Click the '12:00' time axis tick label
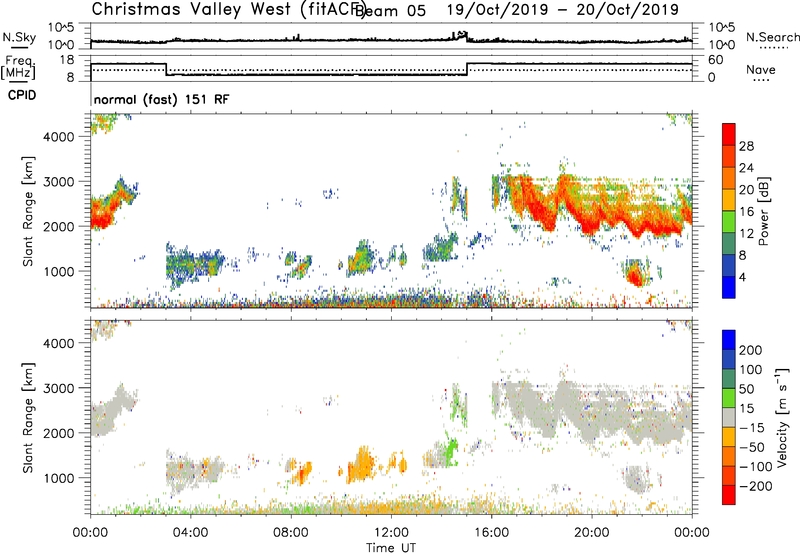The width and height of the screenshot is (800, 554). 391,533
